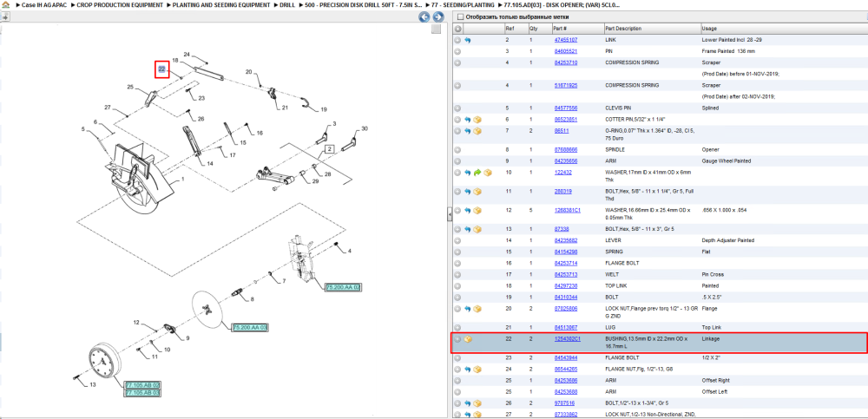This screenshot has width=868, height=419.
Task: Open package icon for LOCK NUT 87025806
Action: 477,308
